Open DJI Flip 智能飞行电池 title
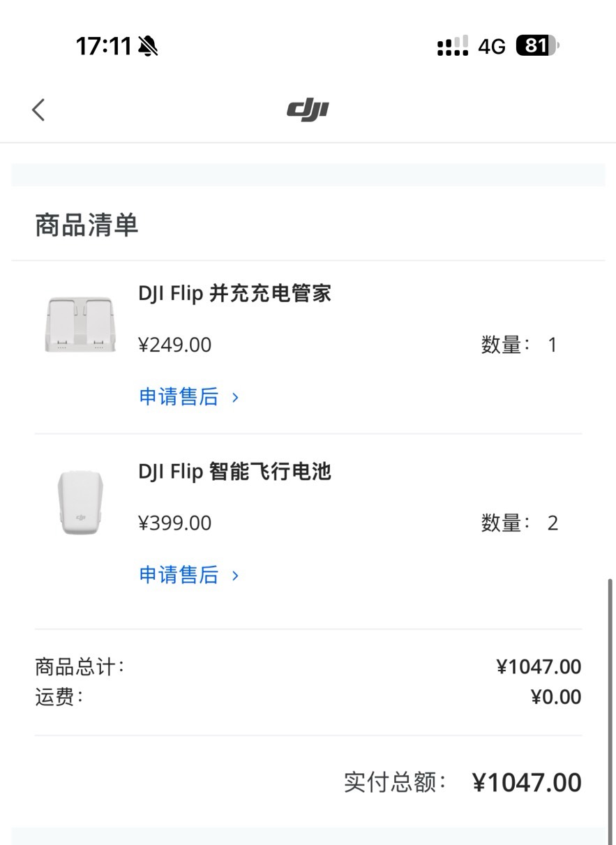616x845 pixels. (234, 471)
